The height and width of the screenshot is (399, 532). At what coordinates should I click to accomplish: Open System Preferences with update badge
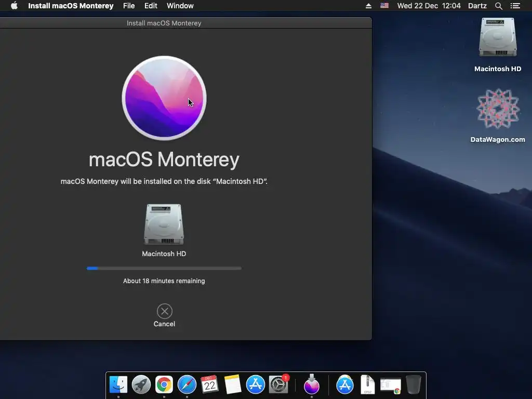pyautogui.click(x=278, y=385)
